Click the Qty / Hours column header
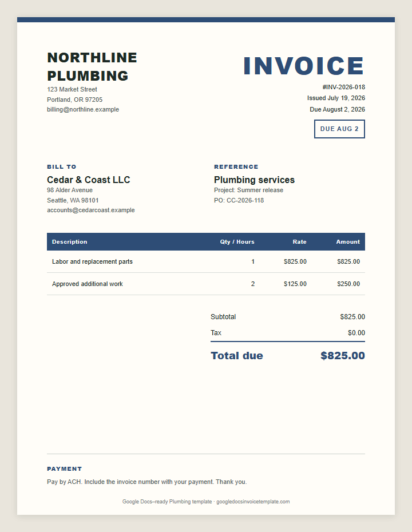This screenshot has height=532, width=412. point(237,241)
